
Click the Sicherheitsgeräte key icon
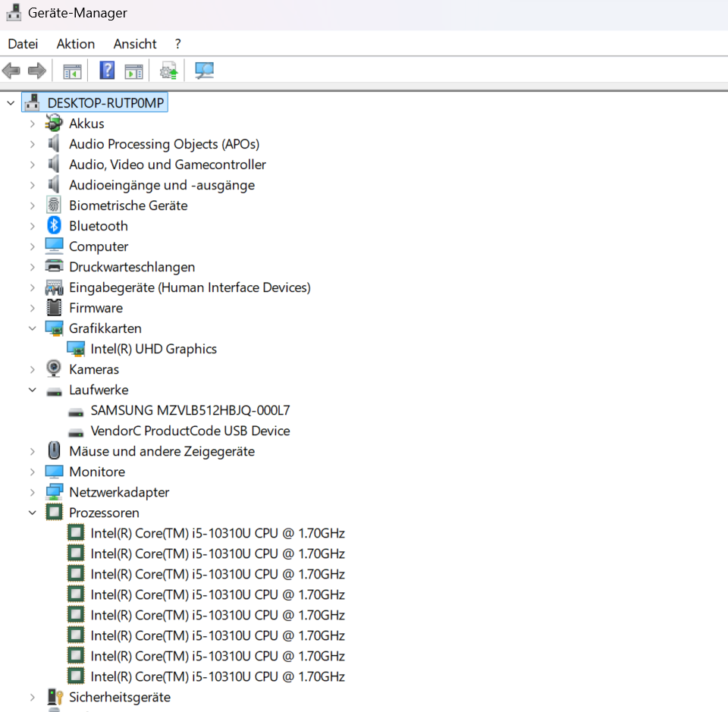pyautogui.click(x=55, y=697)
